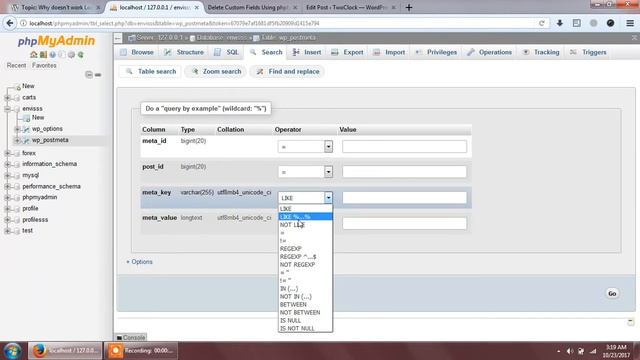
Task: Open the Console bar
Action: [131, 338]
